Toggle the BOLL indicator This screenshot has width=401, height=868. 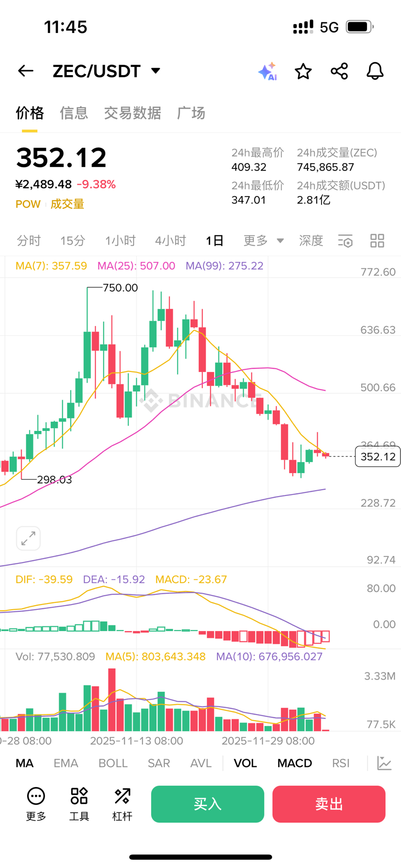tap(113, 763)
